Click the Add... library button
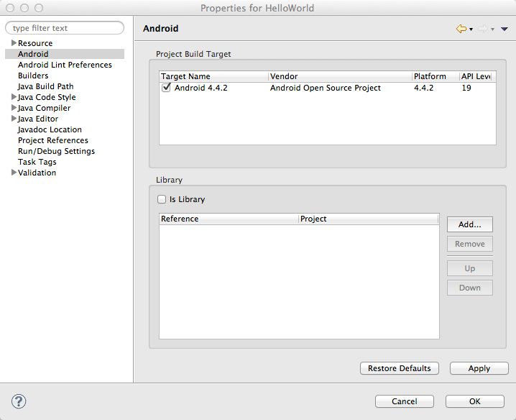516x420 pixels. (x=469, y=224)
